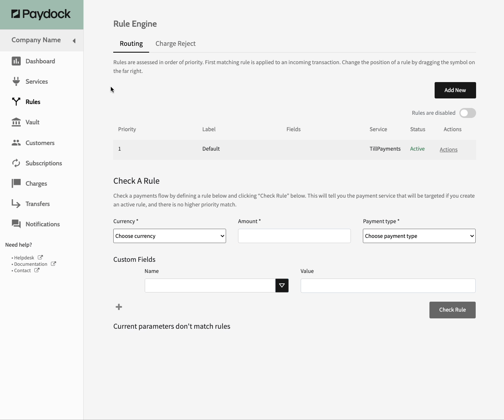Open Customers via the people icon
Screen dimensions: 504x420
(x=16, y=143)
